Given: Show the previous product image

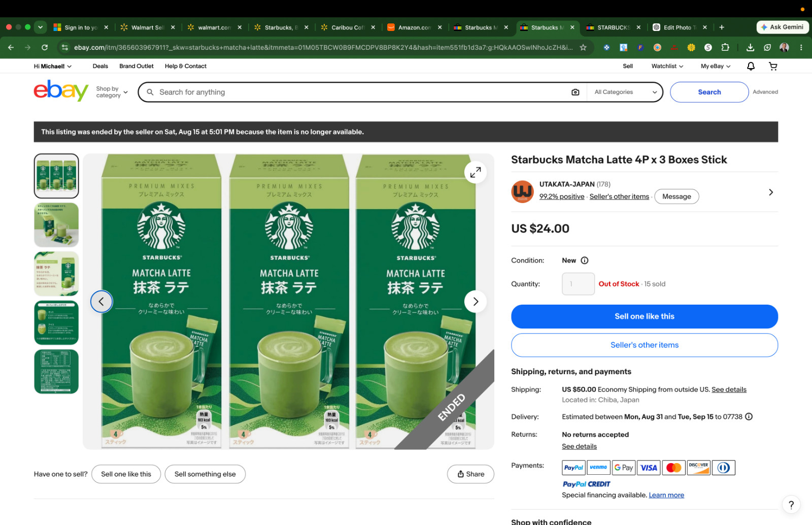Looking at the screenshot, I should click(x=101, y=302).
